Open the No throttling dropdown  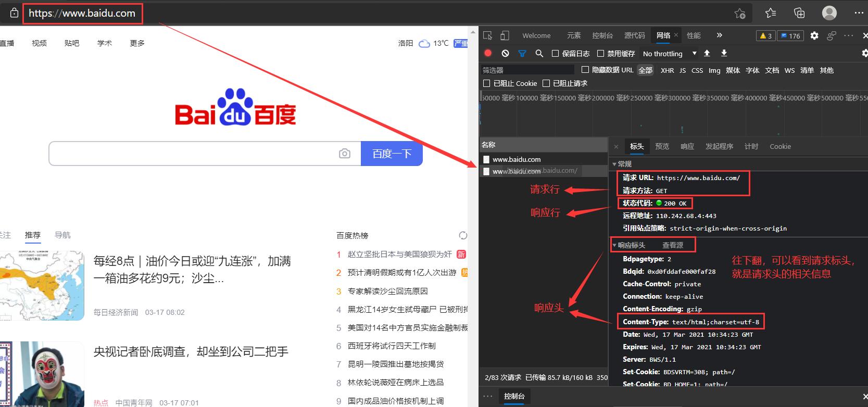669,54
